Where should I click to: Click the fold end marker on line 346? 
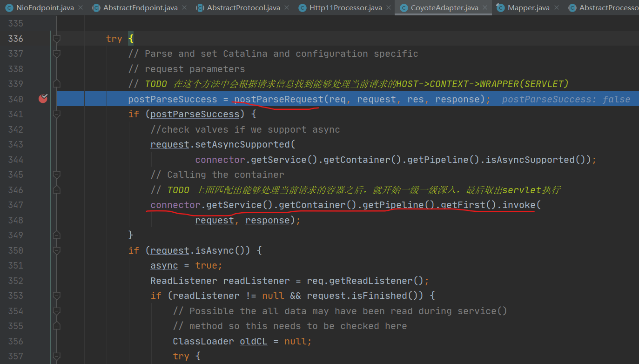coord(57,190)
